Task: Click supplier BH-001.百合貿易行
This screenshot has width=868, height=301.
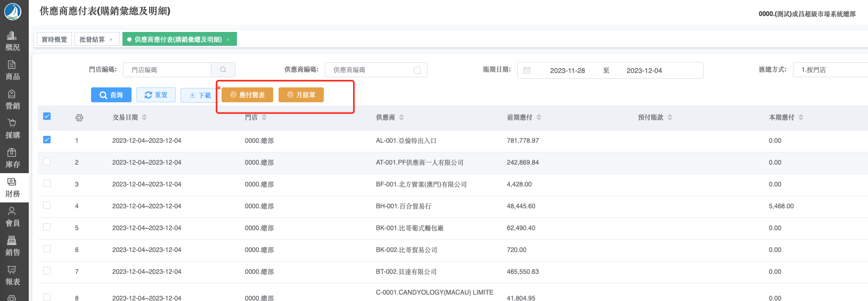Action: click(404, 206)
